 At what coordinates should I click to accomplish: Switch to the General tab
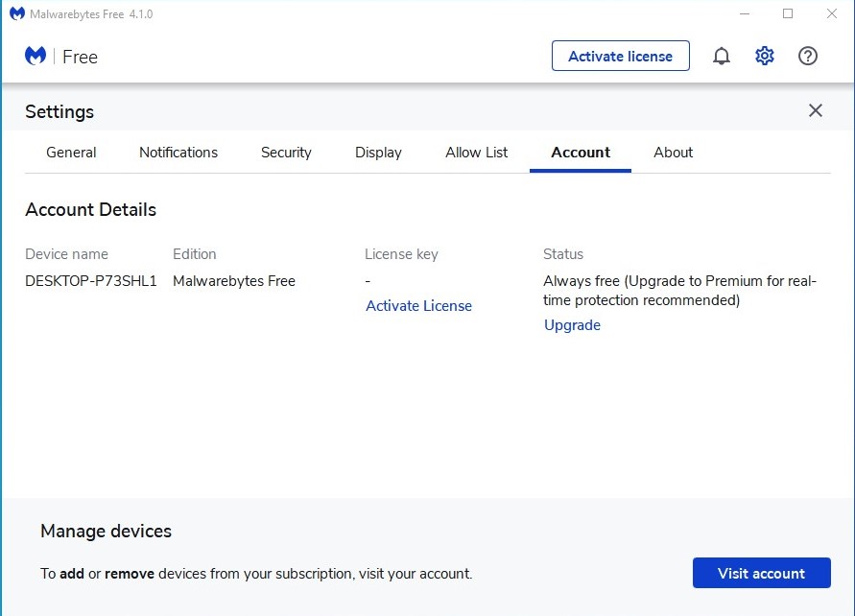pos(71,153)
